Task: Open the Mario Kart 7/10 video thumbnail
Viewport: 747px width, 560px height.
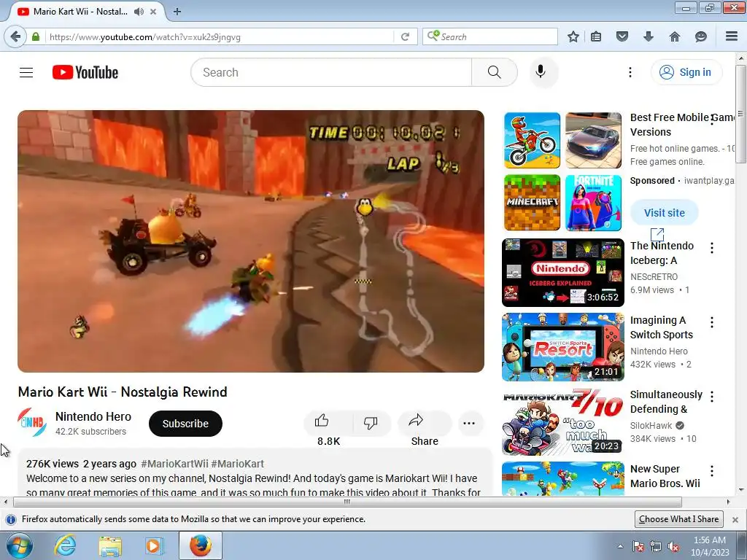Action: pos(563,421)
